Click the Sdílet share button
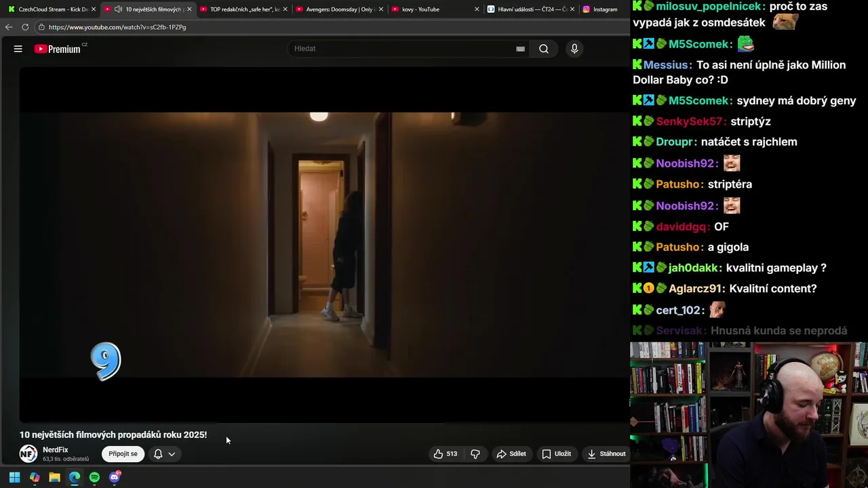Image resolution: width=868 pixels, height=488 pixels. click(511, 454)
